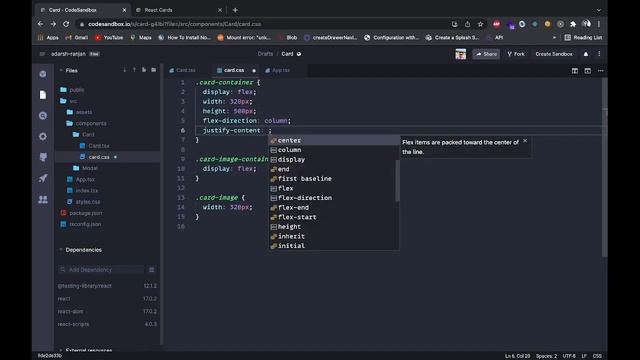640x360 pixels.
Task: Bookmark this page with the star icon
Action: pyautogui.click(x=480, y=24)
